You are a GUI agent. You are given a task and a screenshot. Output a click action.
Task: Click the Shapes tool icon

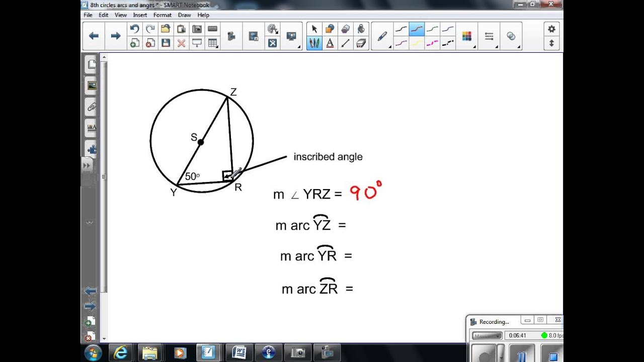[x=330, y=29]
